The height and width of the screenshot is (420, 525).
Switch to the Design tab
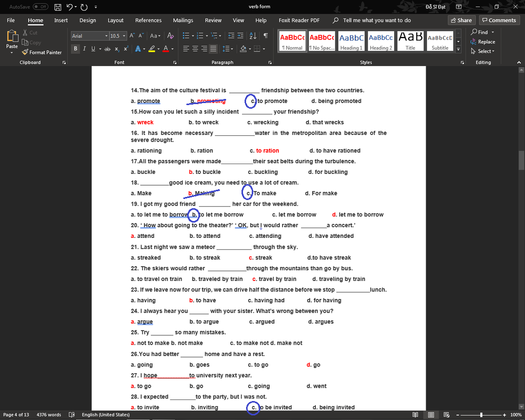[88, 21]
